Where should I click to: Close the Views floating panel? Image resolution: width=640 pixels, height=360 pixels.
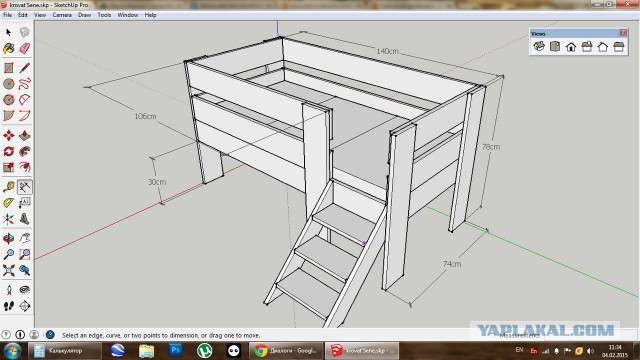[623, 33]
